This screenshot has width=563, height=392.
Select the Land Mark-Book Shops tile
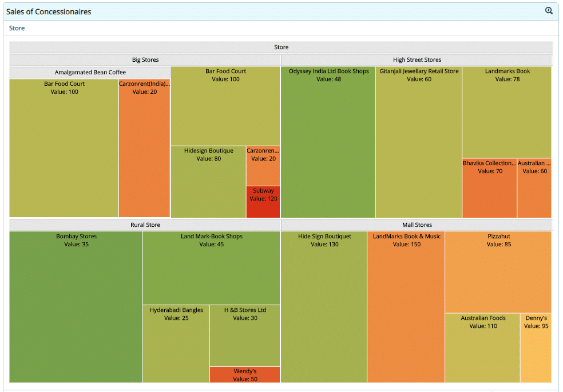click(x=212, y=268)
